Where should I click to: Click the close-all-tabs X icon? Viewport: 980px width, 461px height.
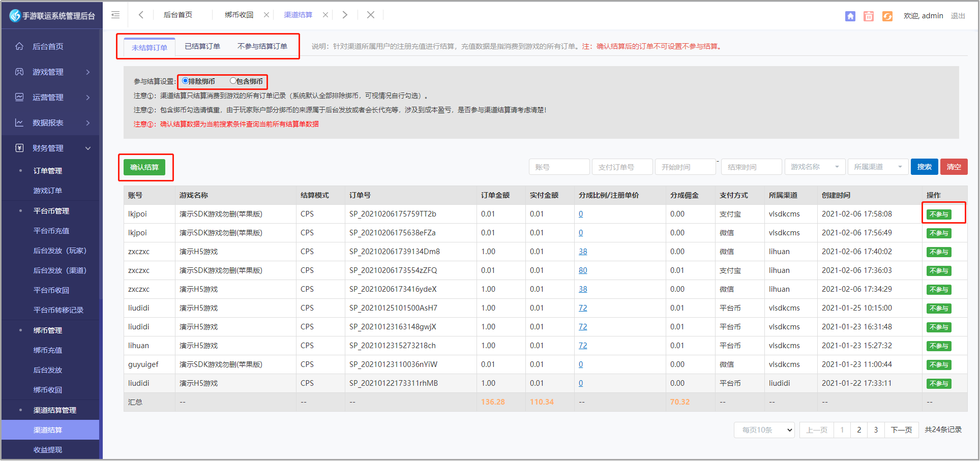pos(371,15)
